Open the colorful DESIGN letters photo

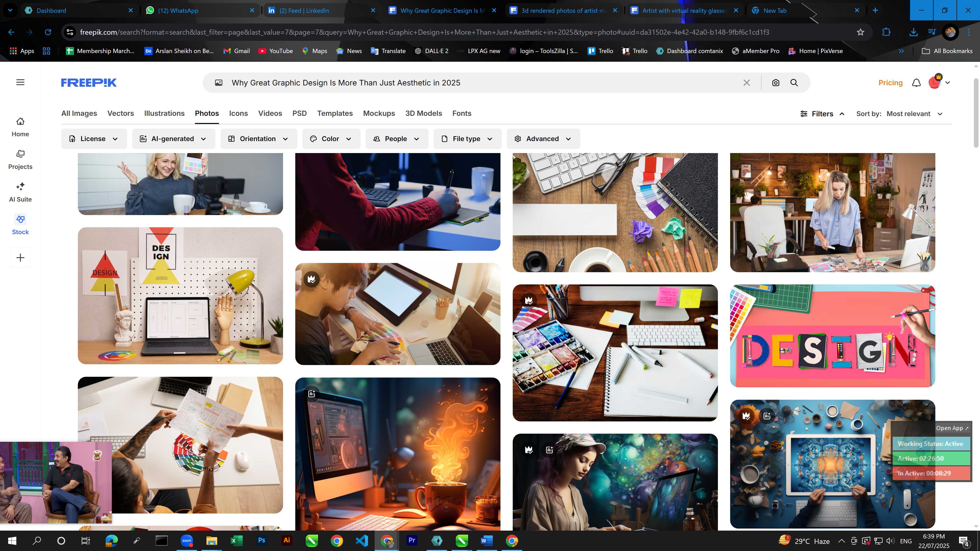click(x=832, y=336)
